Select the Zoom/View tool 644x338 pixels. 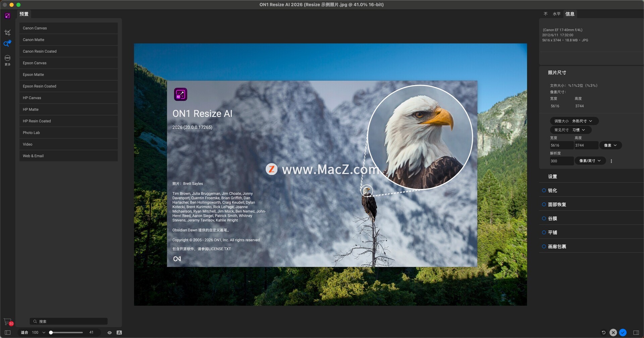(7, 44)
